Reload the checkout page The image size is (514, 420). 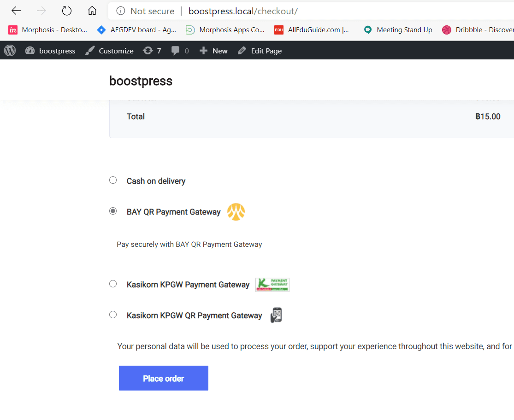point(67,11)
